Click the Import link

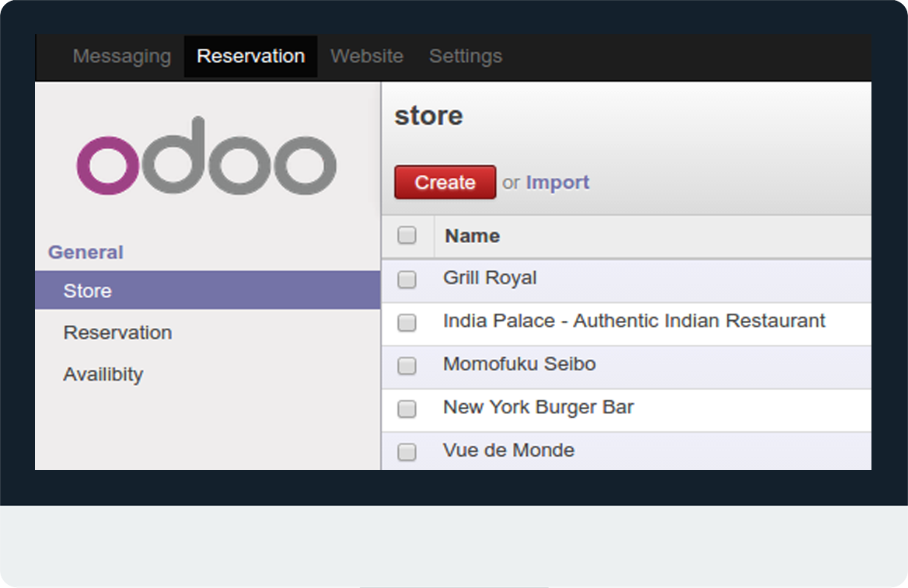click(557, 183)
